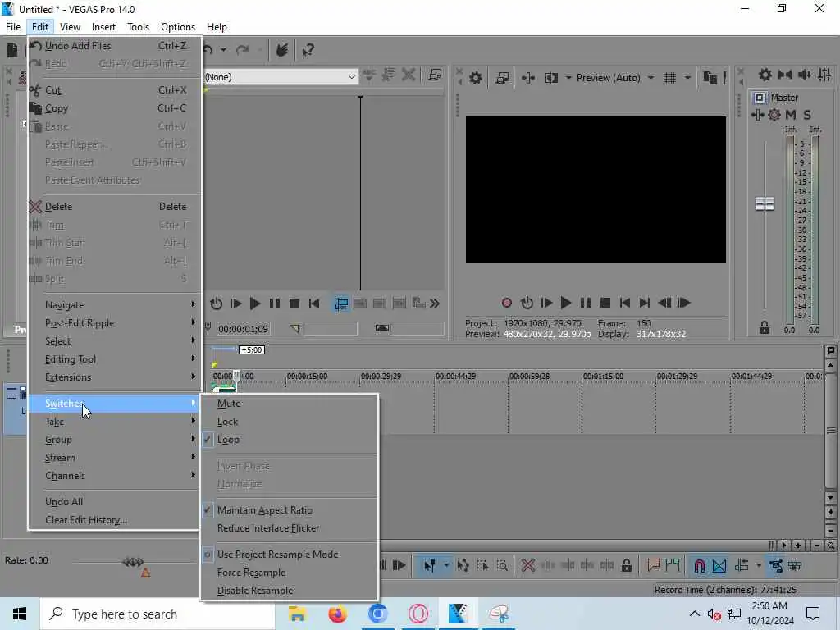Choose Delete in the Edit menu
Viewport: 840px width, 630px height.
[114, 207]
